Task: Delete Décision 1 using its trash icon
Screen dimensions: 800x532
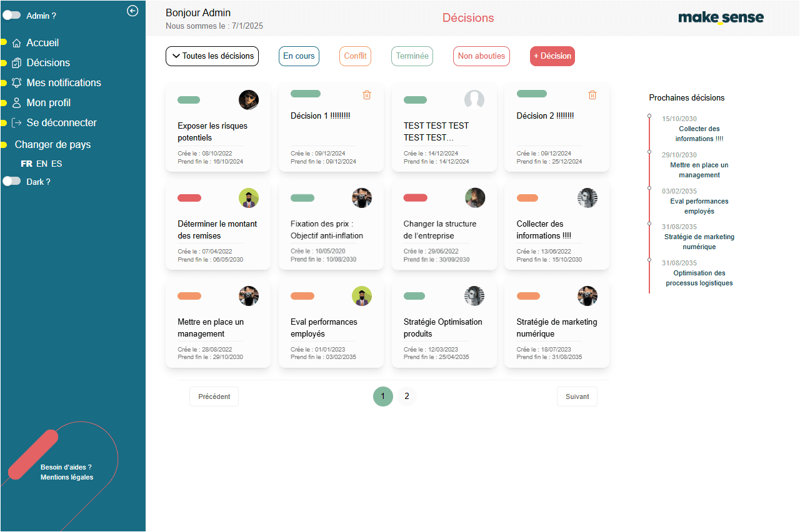Action: tap(367, 95)
